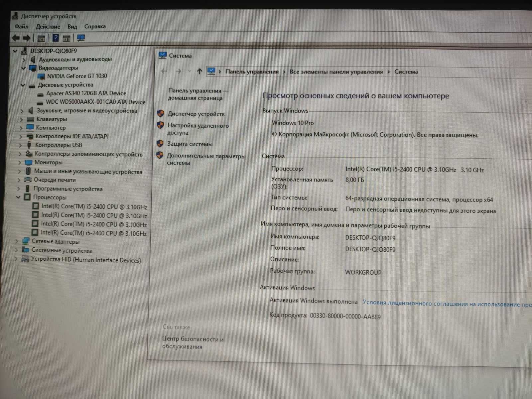Click the Контроллеры USB category icon
Image resolution: width=532 pixels, height=399 pixels.
point(29,145)
